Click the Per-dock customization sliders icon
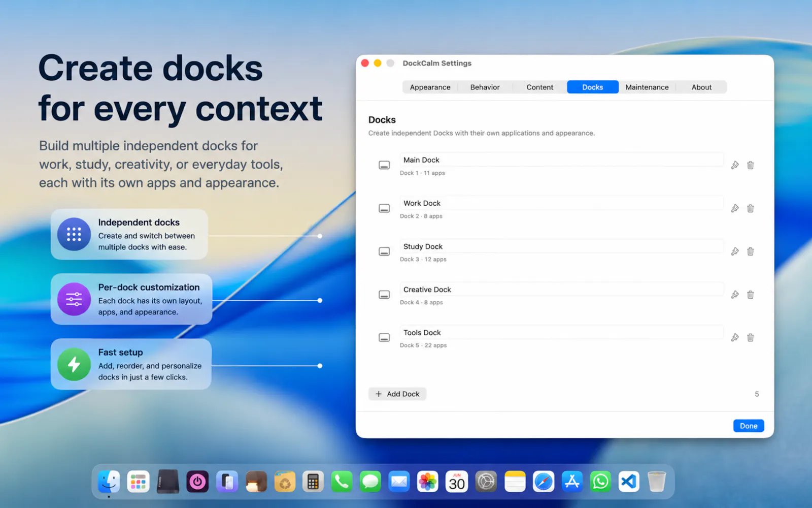The image size is (812, 508). coord(74,299)
